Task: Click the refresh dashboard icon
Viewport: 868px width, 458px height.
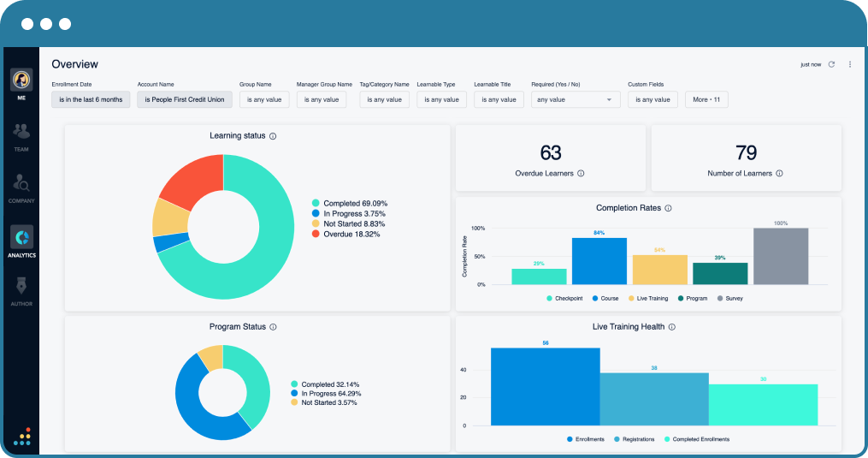Action: pos(831,64)
